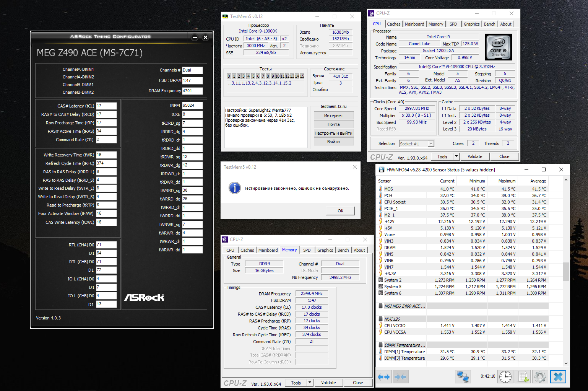Click the Intel Core i9 X-series logo

click(498, 47)
